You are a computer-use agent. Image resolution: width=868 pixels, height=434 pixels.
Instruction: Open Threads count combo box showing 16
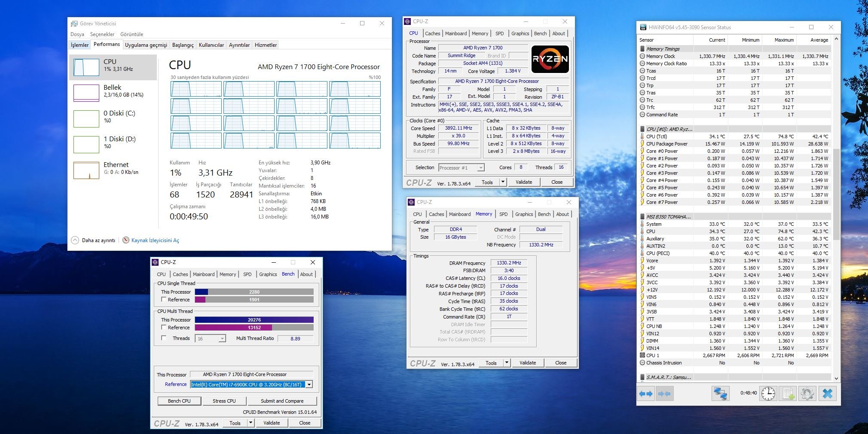[211, 339]
